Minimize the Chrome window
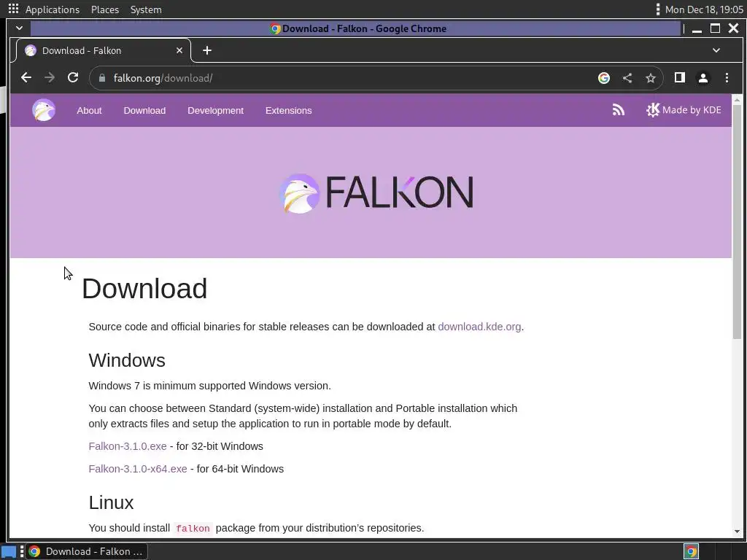This screenshot has width=747, height=560. point(697,28)
